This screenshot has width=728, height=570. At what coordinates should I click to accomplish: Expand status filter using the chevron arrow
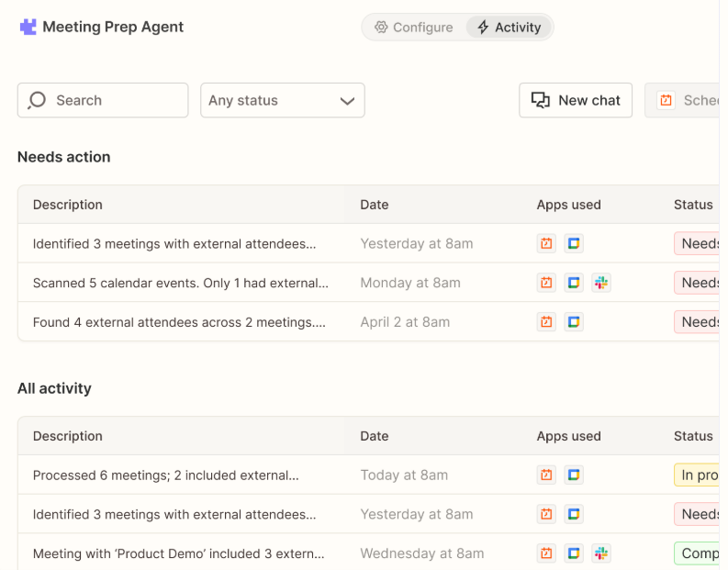(347, 101)
